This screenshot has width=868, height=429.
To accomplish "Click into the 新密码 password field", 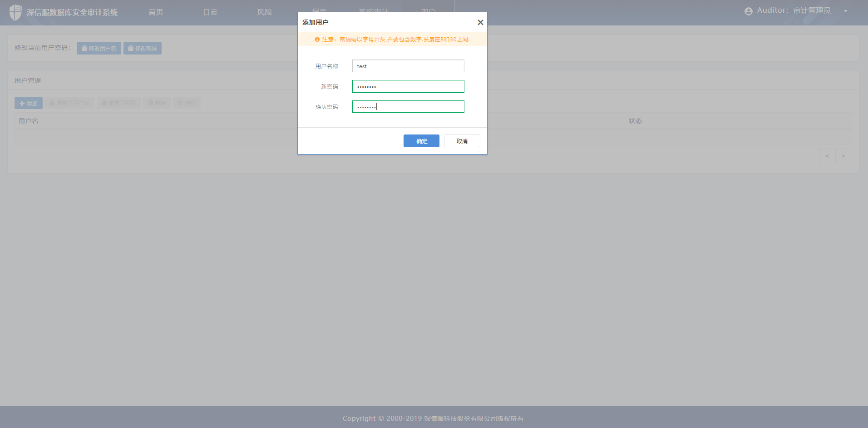I will pyautogui.click(x=408, y=86).
